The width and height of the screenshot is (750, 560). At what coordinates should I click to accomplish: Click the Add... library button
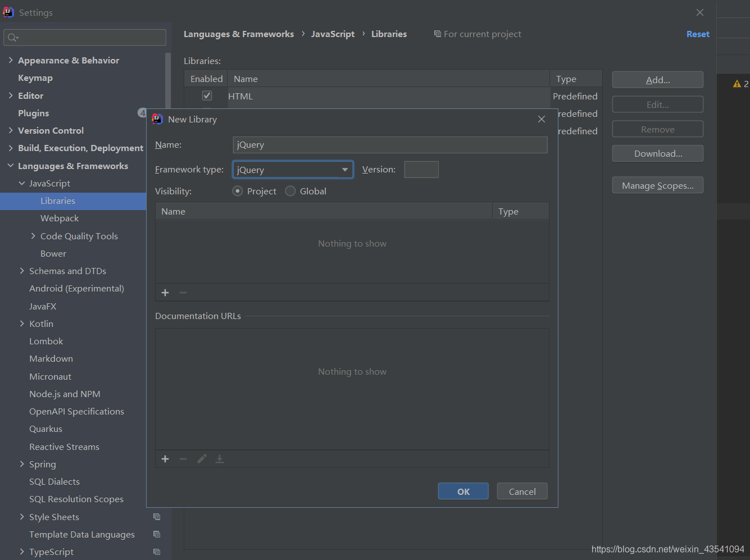658,80
